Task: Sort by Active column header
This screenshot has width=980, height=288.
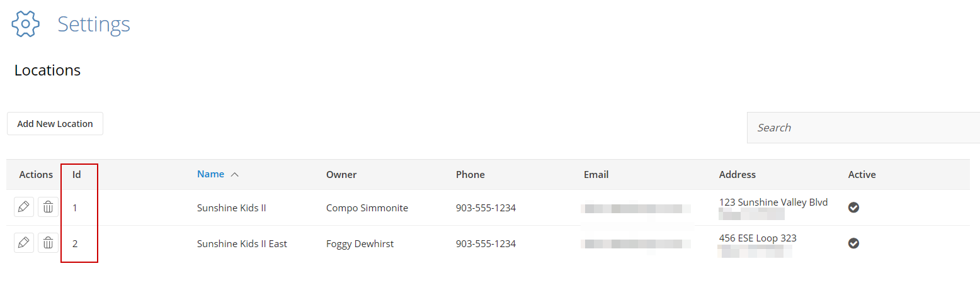Action: point(862,174)
